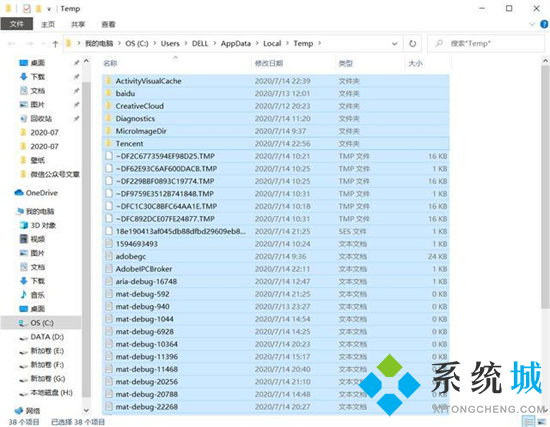The height and width of the screenshot is (427, 550).
Task: Select OneDrive cloud icon in sidebar
Action: coord(19,193)
